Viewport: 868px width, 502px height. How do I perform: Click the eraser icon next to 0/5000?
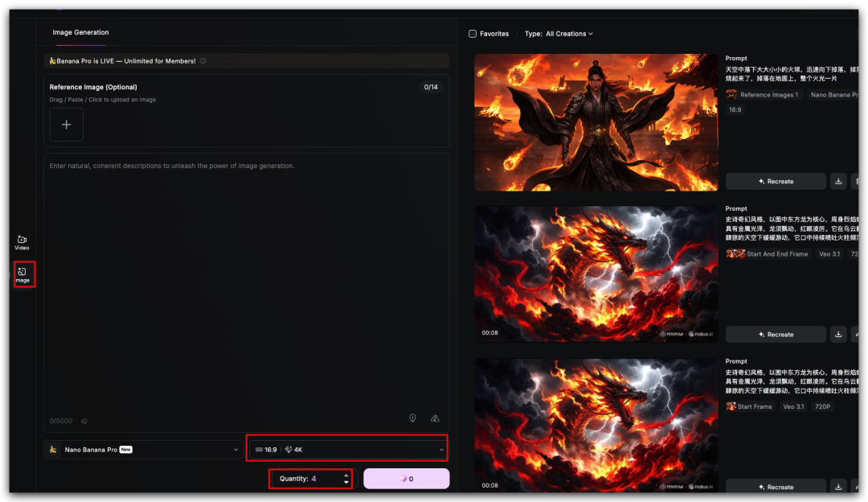pos(84,421)
